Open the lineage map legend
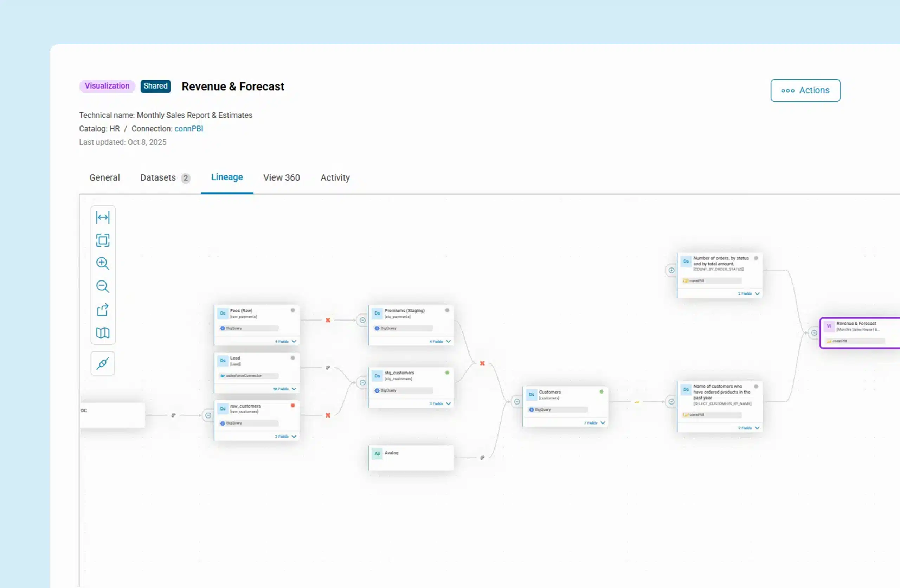This screenshot has width=900, height=588. (103, 333)
